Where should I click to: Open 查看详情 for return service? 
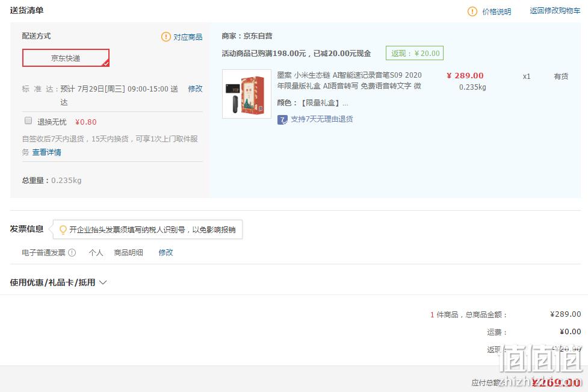pyautogui.click(x=47, y=152)
